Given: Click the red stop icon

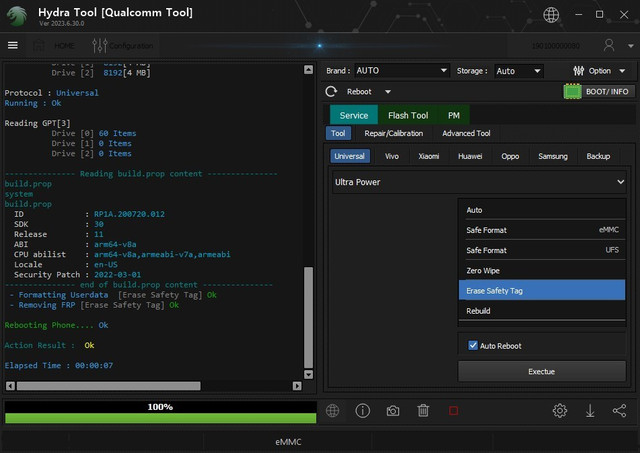Looking at the screenshot, I should tap(453, 411).
